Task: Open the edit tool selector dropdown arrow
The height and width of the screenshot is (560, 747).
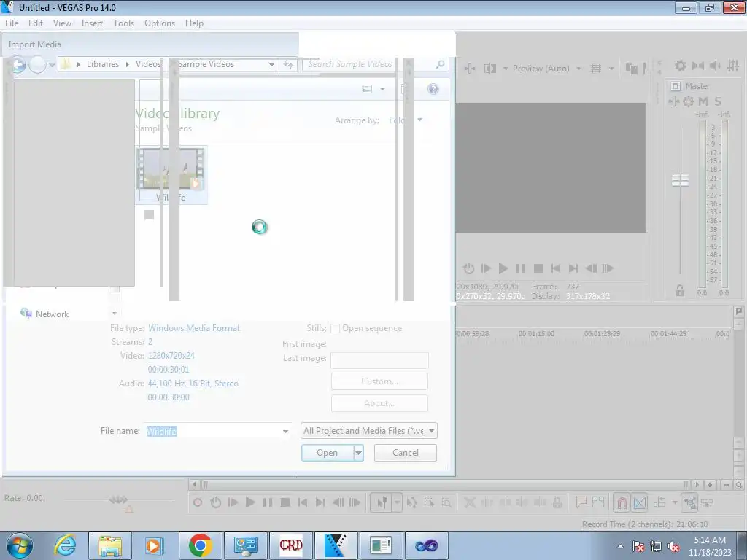Action: (x=397, y=502)
